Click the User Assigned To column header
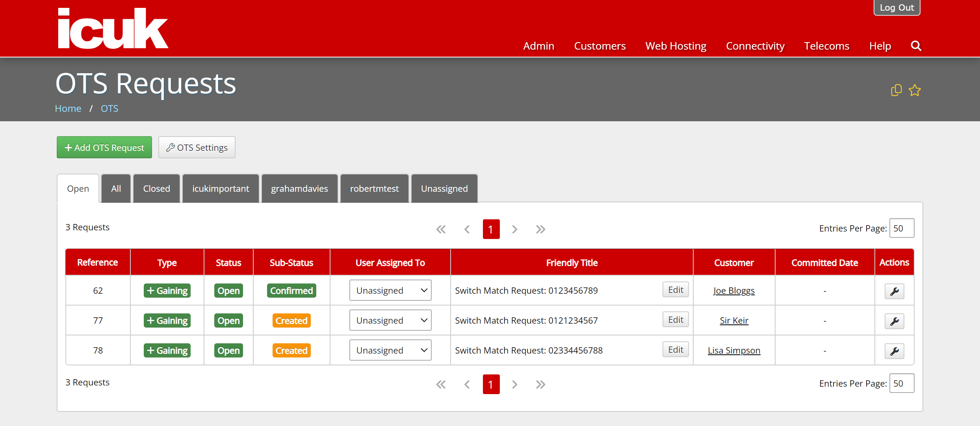 390,263
